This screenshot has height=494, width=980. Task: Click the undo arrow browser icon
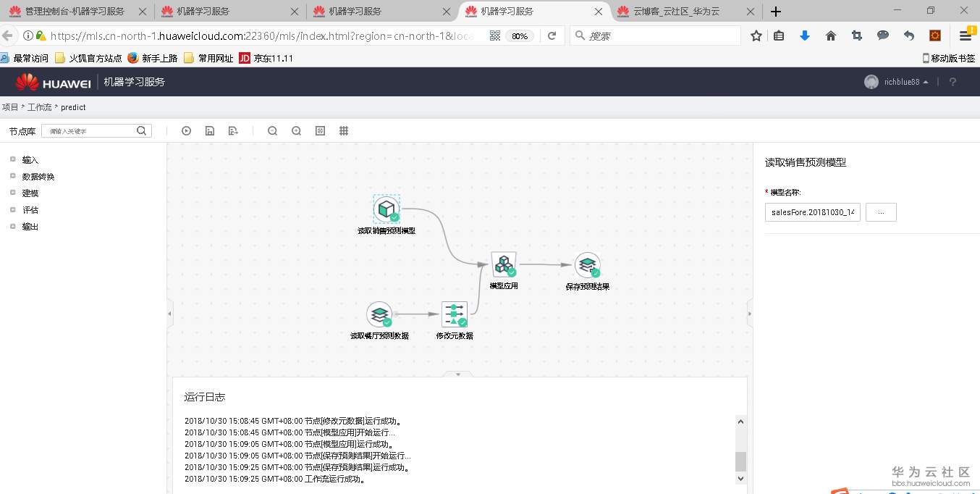pos(909,35)
